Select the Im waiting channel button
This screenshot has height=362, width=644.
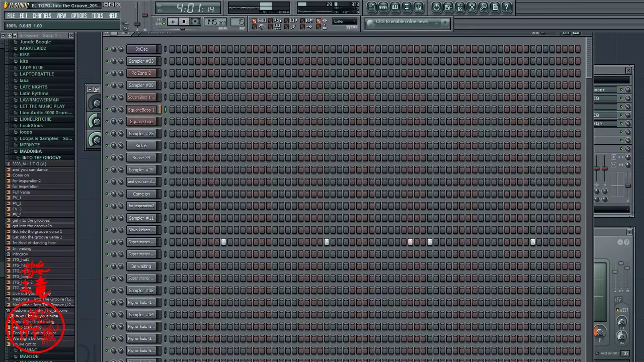click(141, 266)
